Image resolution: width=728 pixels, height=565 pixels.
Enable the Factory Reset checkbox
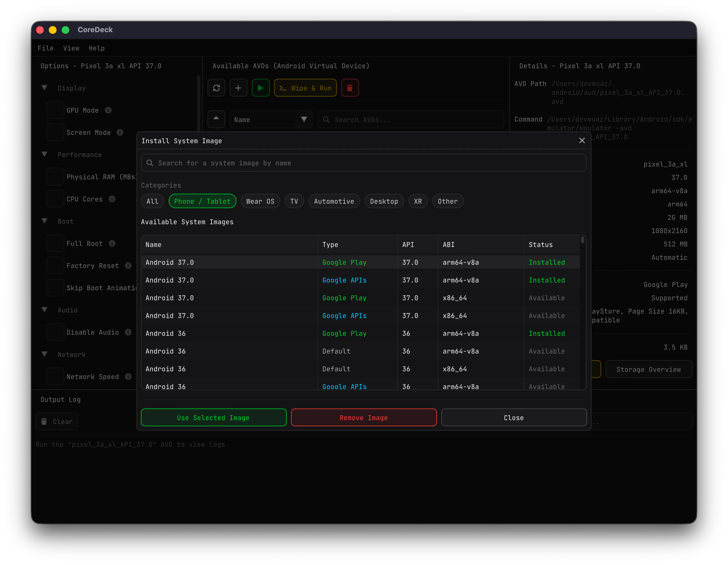pos(55,265)
